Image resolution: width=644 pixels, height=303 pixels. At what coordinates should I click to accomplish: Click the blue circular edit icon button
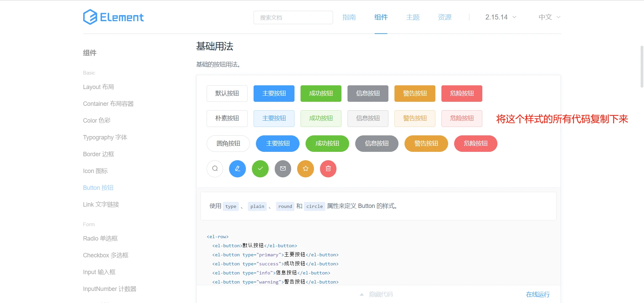pyautogui.click(x=237, y=169)
